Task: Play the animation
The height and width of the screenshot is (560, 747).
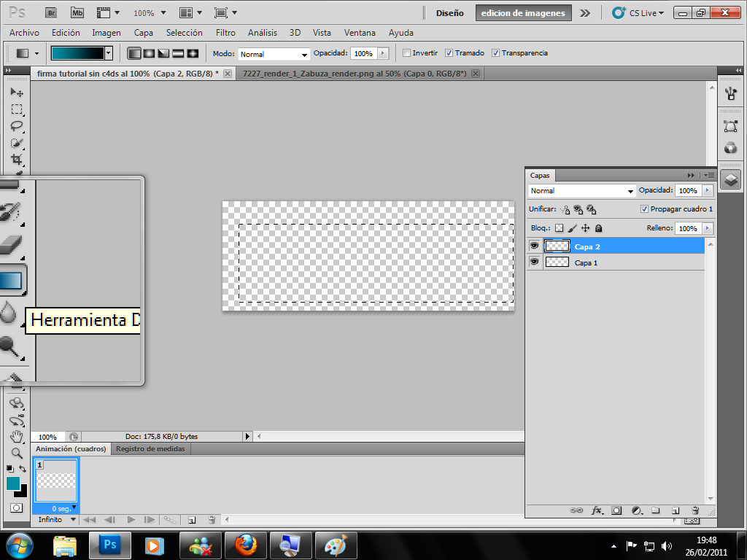Action: pos(131,519)
